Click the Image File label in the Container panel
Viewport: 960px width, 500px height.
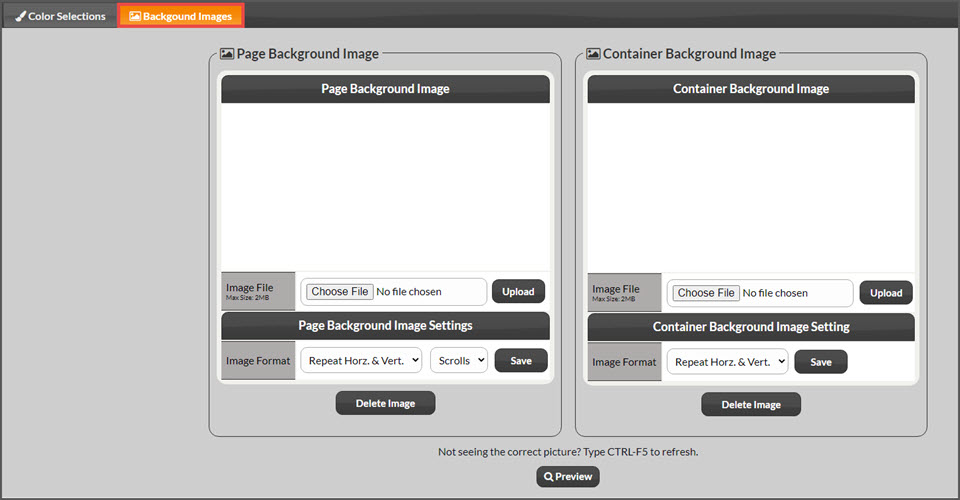pos(615,289)
